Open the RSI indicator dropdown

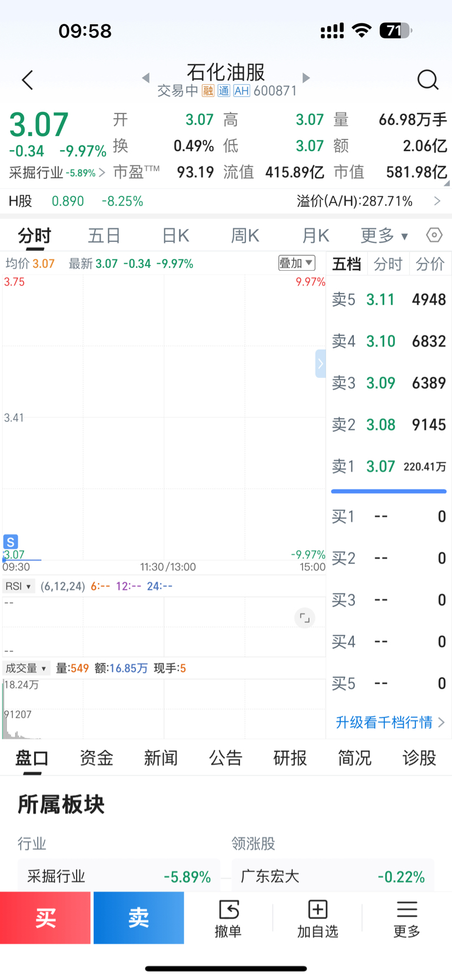click(19, 586)
